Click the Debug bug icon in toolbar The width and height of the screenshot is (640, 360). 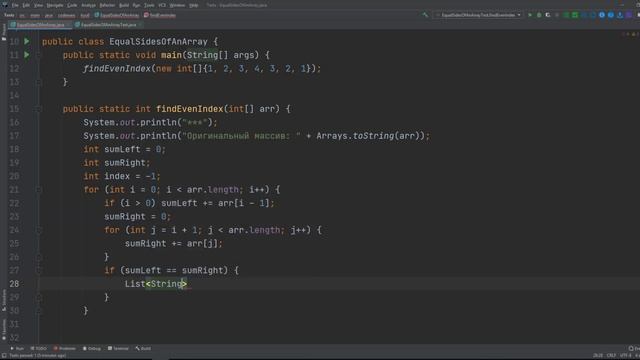point(539,15)
